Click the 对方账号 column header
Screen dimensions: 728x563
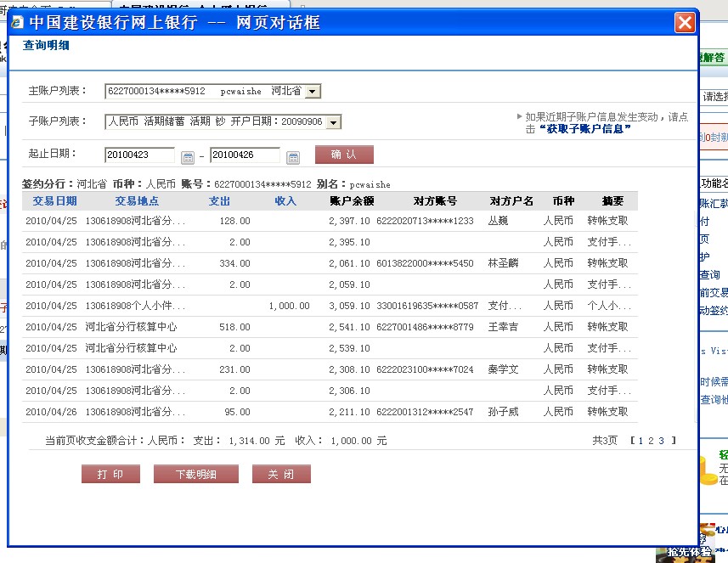pos(435,201)
